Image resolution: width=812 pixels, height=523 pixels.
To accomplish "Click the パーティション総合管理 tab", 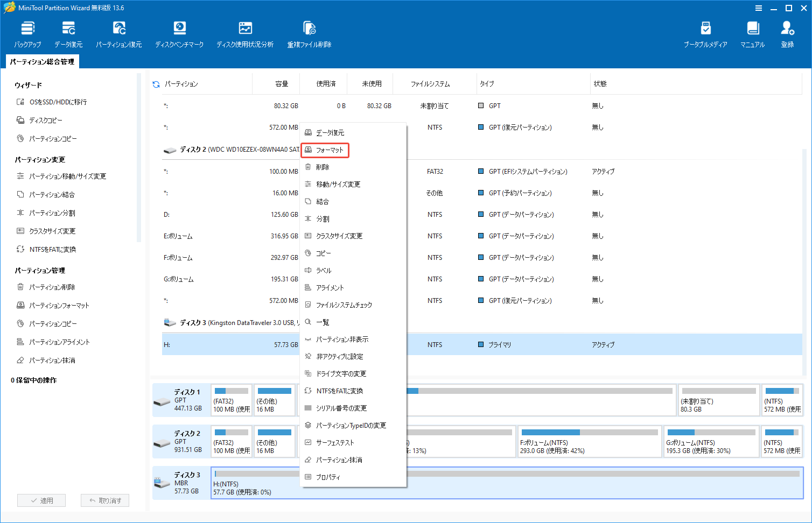I will pos(41,61).
